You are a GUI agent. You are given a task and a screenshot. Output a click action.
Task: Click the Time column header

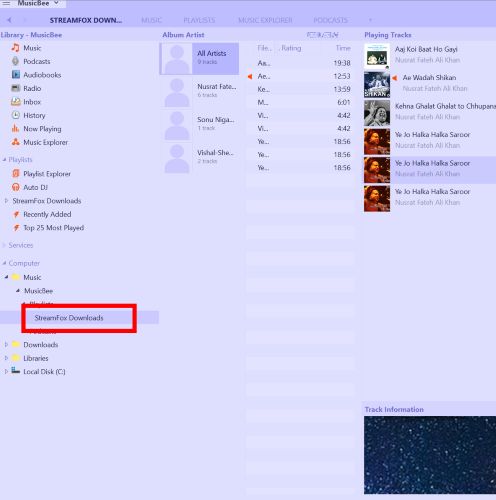[343, 48]
